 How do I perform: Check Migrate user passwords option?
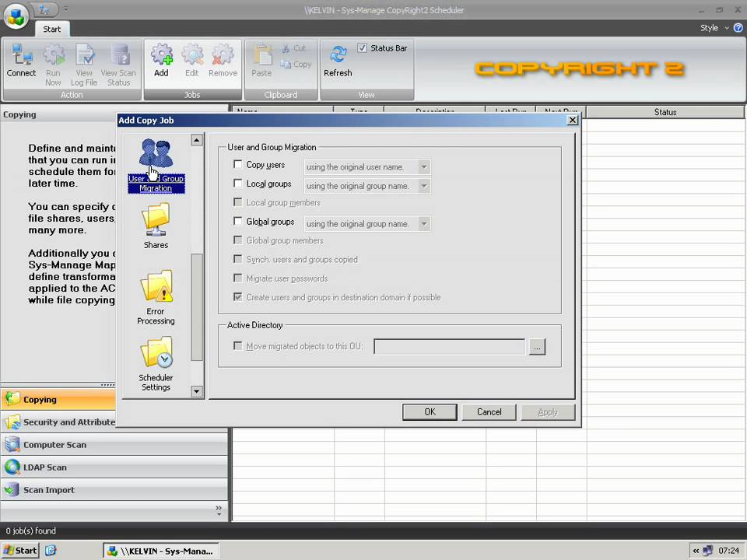pos(238,278)
